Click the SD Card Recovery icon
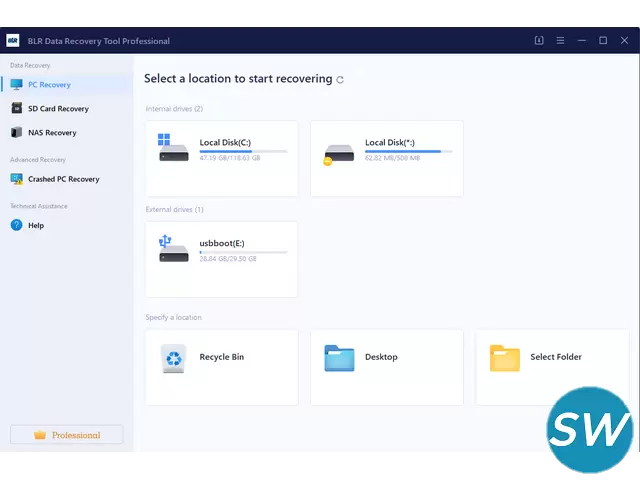The height and width of the screenshot is (480, 640). pyautogui.click(x=17, y=109)
